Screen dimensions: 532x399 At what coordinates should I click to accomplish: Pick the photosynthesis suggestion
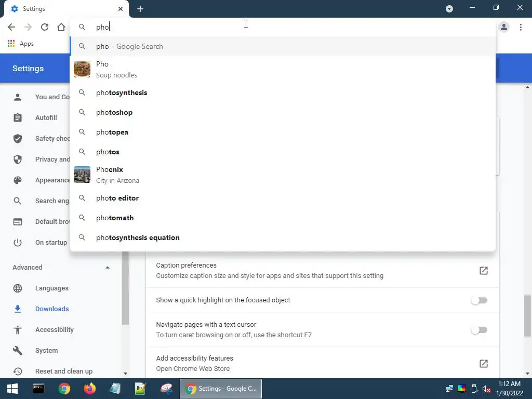(x=283, y=92)
